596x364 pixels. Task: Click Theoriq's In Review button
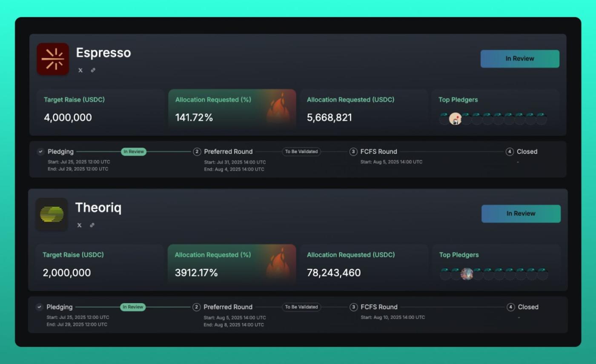click(x=521, y=213)
